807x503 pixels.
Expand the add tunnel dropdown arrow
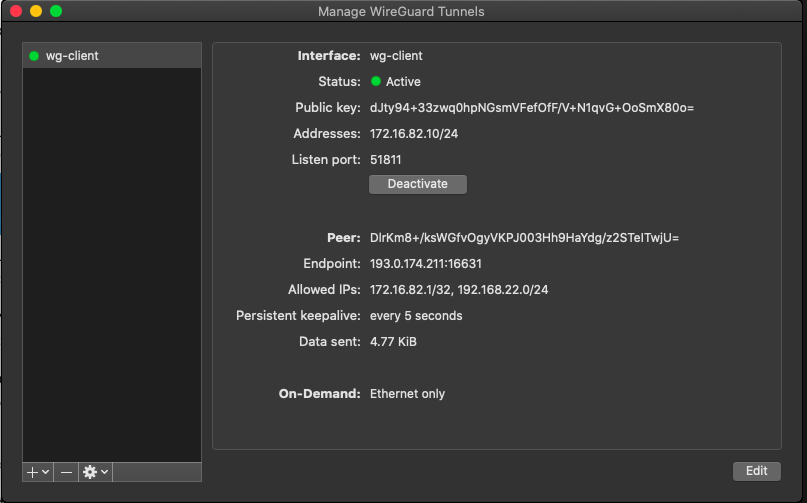tap(46, 472)
